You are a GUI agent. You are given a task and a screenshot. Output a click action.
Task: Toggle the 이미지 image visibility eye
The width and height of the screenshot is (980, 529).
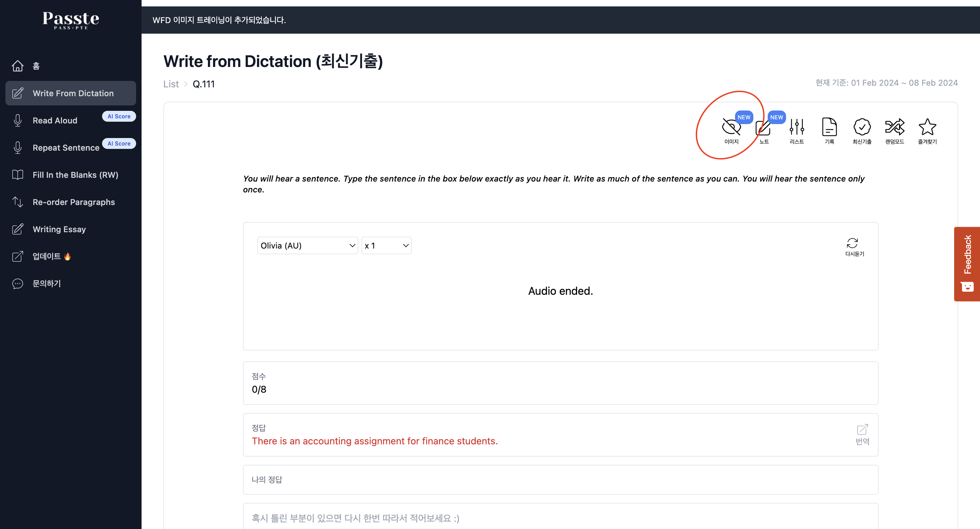(x=731, y=127)
